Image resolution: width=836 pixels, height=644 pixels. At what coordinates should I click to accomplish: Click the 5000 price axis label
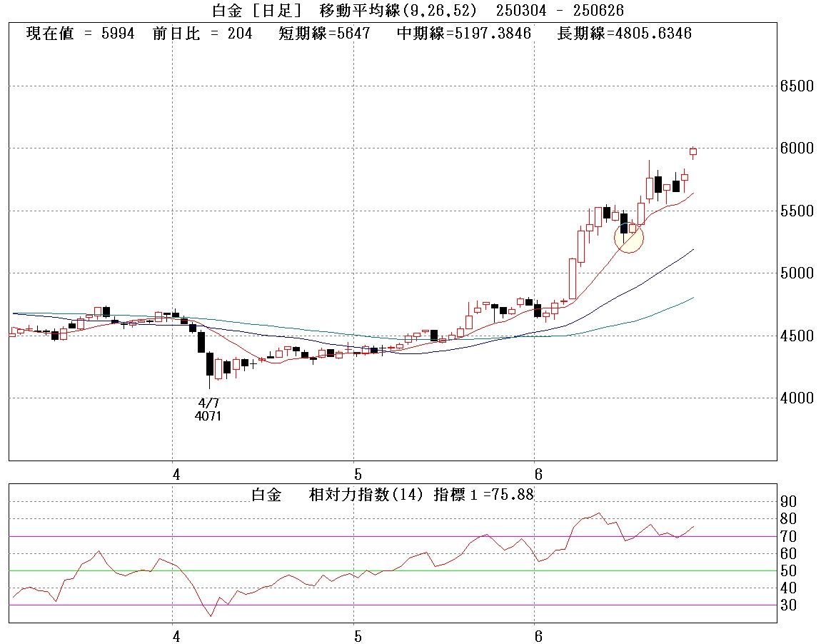coord(797,273)
